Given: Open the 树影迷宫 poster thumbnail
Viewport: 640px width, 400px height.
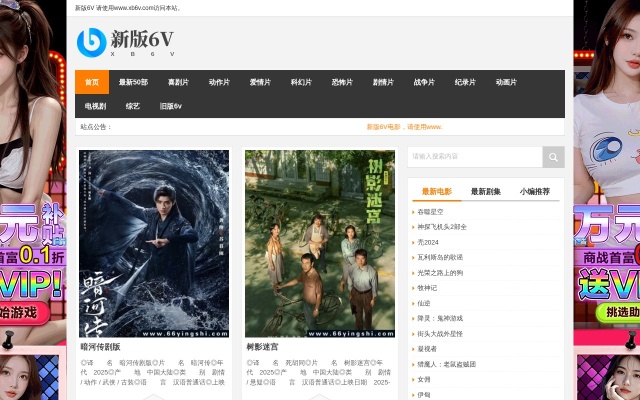Looking at the screenshot, I should point(320,244).
